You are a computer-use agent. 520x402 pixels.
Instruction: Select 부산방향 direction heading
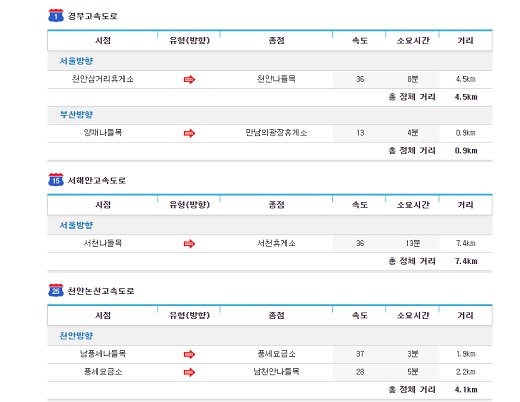[x=76, y=115]
